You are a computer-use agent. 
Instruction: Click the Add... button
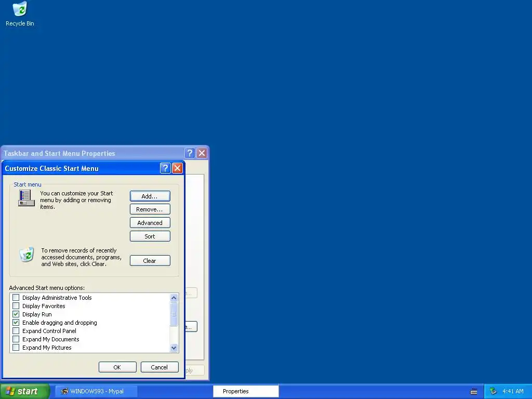[150, 196]
